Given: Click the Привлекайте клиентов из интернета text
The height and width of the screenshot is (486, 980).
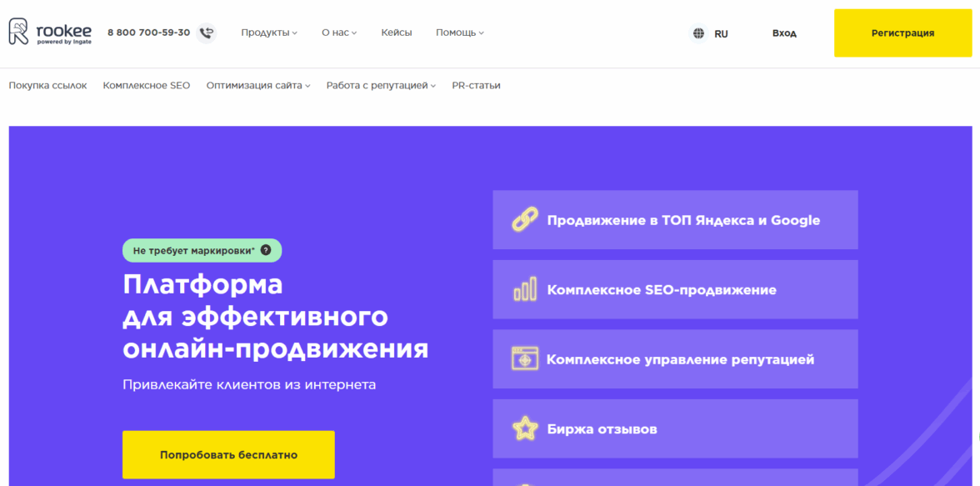Looking at the screenshot, I should [x=249, y=384].
